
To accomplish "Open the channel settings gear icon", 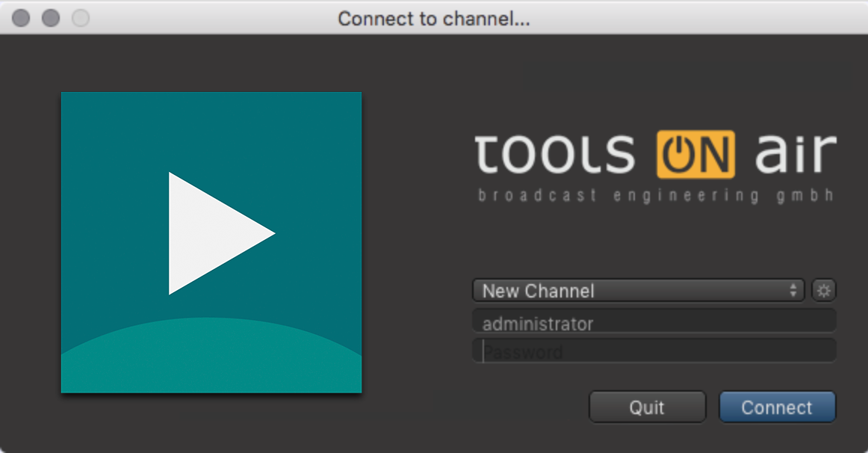I will [824, 291].
